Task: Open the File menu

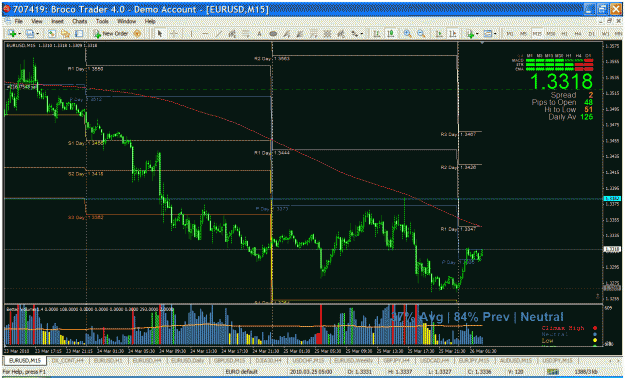Action: tap(18, 21)
